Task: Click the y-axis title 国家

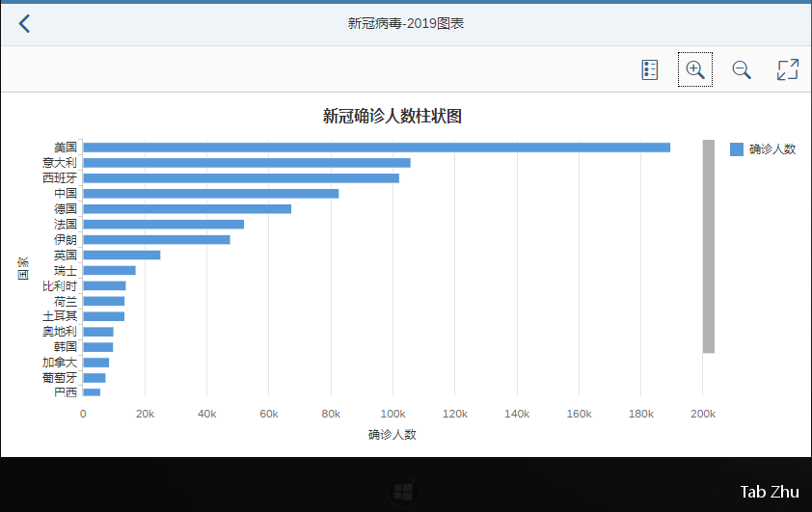Action: tap(23, 268)
